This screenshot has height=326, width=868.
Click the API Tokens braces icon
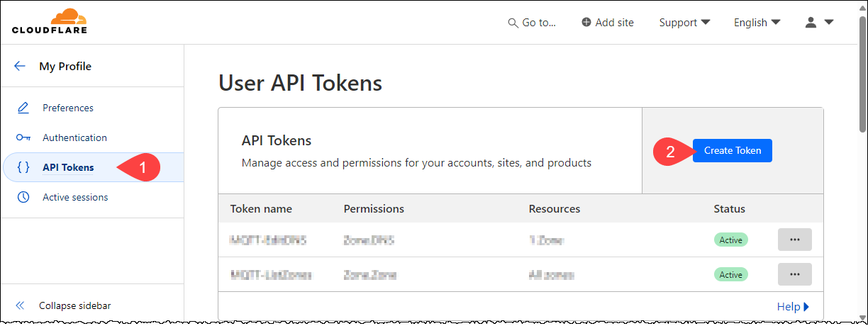coord(23,167)
